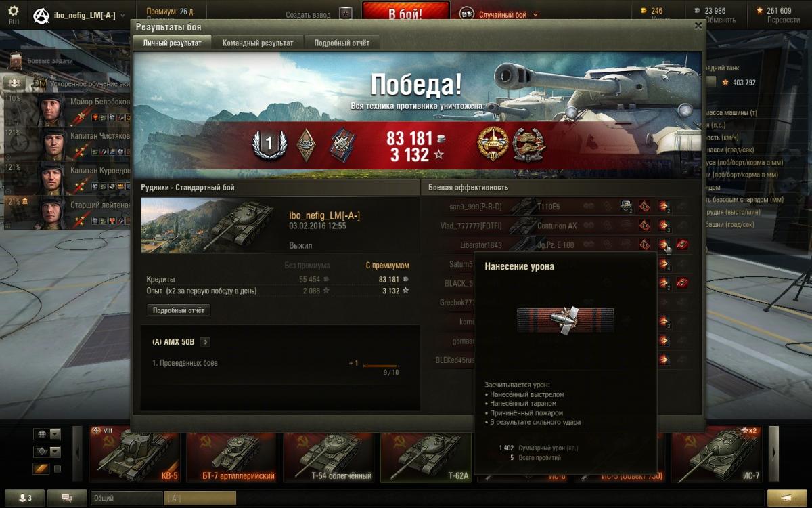Open the contacts list button showing 3
This screenshot has width=812, height=508.
tap(25, 498)
